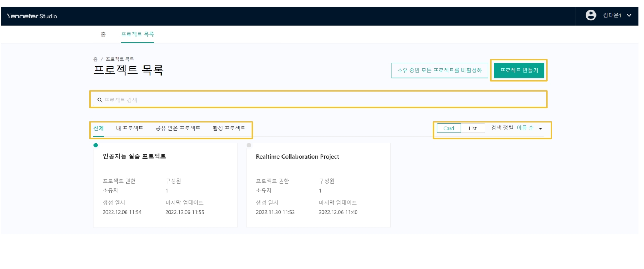
Task: Click the user profile avatar icon
Action: tap(591, 15)
